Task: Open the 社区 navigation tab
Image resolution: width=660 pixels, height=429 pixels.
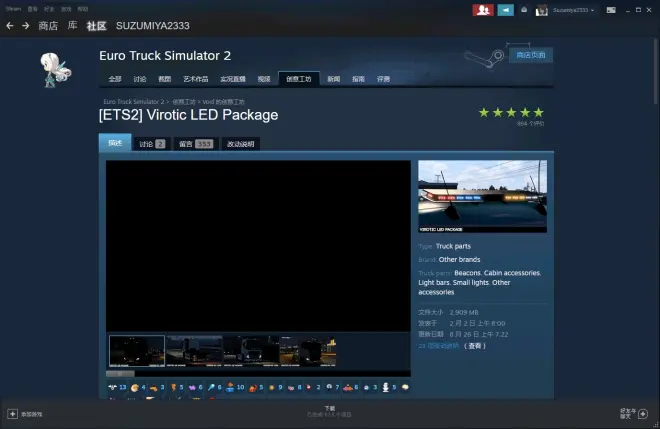Action: pyautogui.click(x=96, y=25)
